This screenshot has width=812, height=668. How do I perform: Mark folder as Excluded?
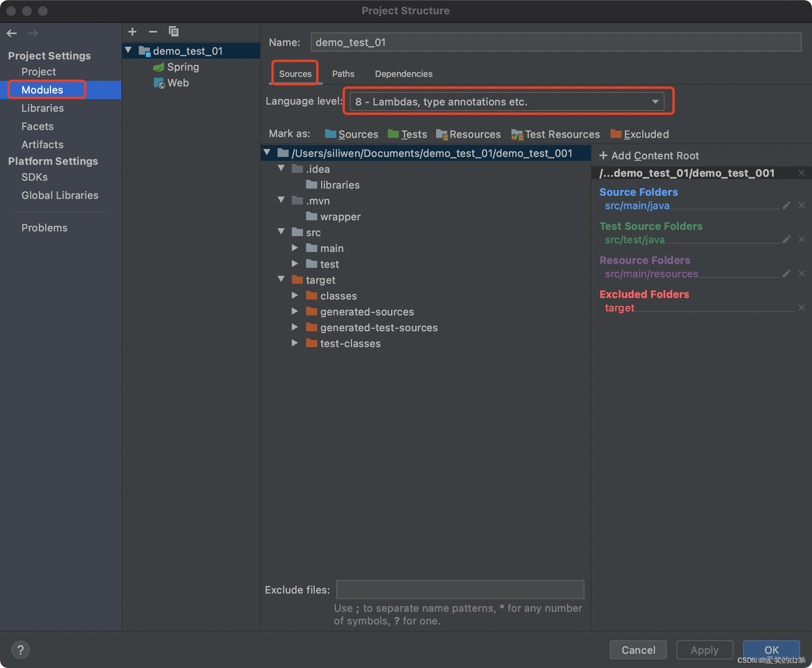tap(640, 134)
